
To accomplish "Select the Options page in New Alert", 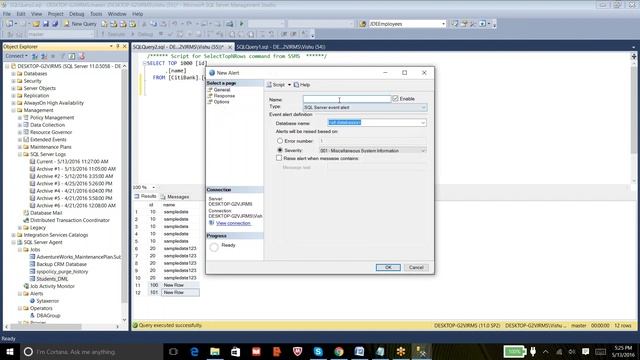I will pos(221,102).
